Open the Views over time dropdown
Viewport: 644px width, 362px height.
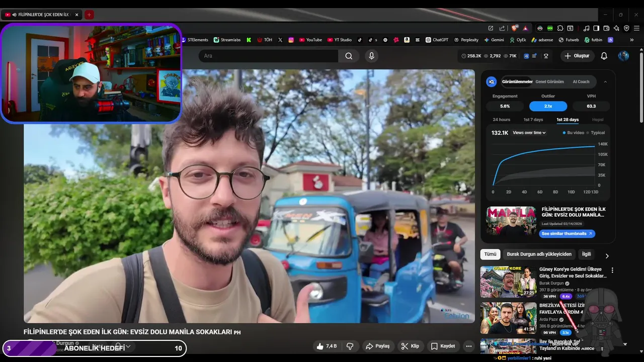529,133
